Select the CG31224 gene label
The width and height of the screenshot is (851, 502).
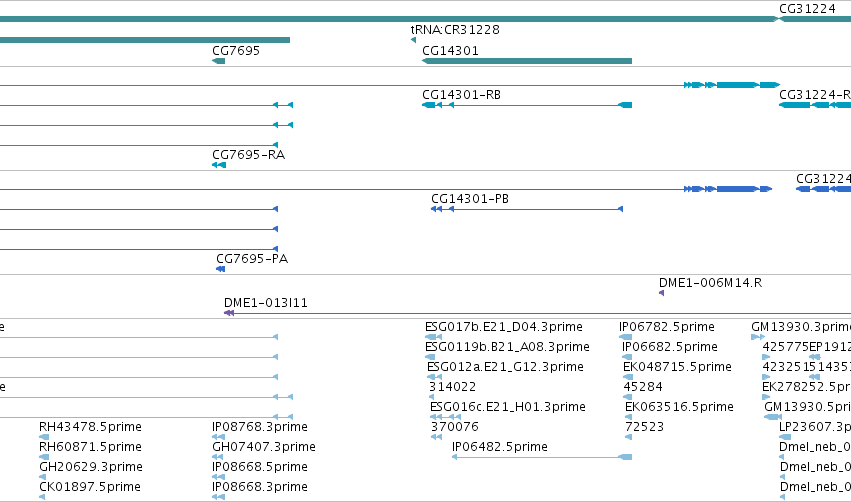pyautogui.click(x=807, y=9)
